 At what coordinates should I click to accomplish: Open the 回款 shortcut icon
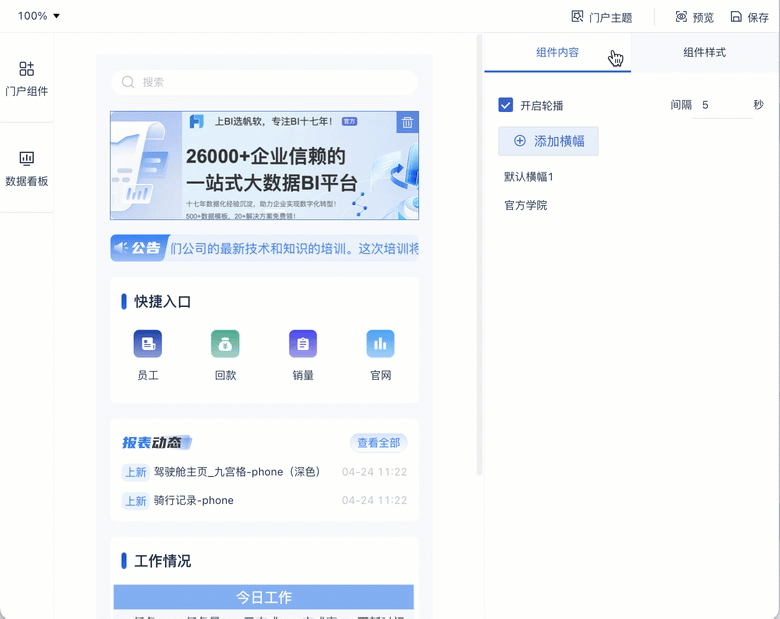point(225,344)
